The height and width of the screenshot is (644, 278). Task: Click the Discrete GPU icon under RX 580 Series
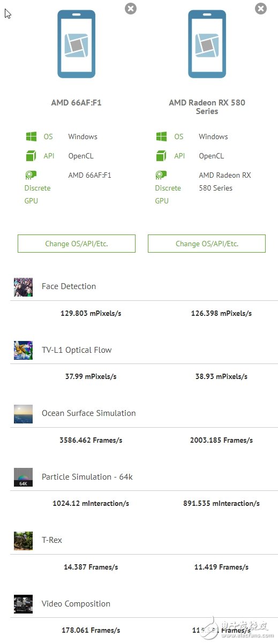tap(161, 175)
